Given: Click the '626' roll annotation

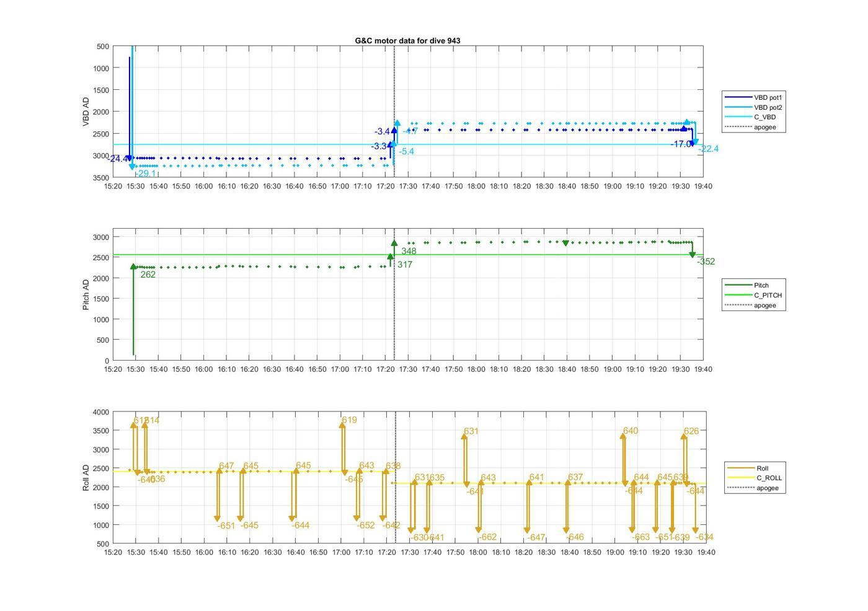Looking at the screenshot, I should click(x=691, y=431).
